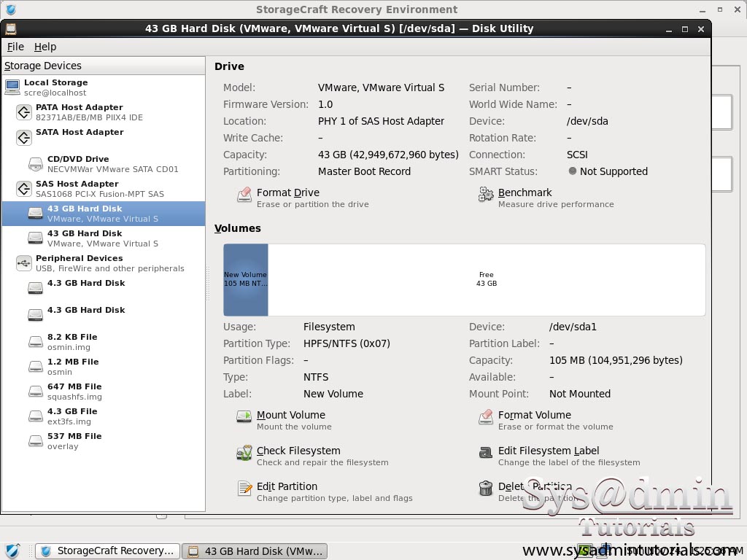Click the Storage Devices panel header

point(104,66)
